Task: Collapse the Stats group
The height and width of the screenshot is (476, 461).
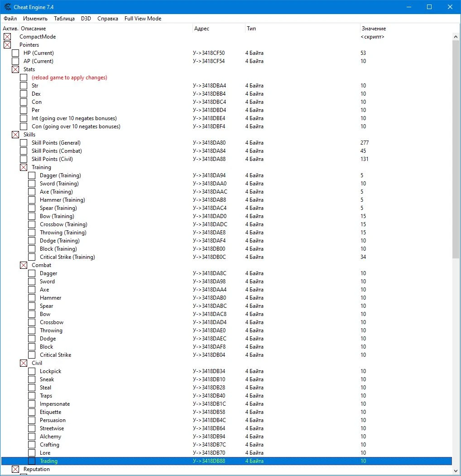Action: click(x=15, y=69)
